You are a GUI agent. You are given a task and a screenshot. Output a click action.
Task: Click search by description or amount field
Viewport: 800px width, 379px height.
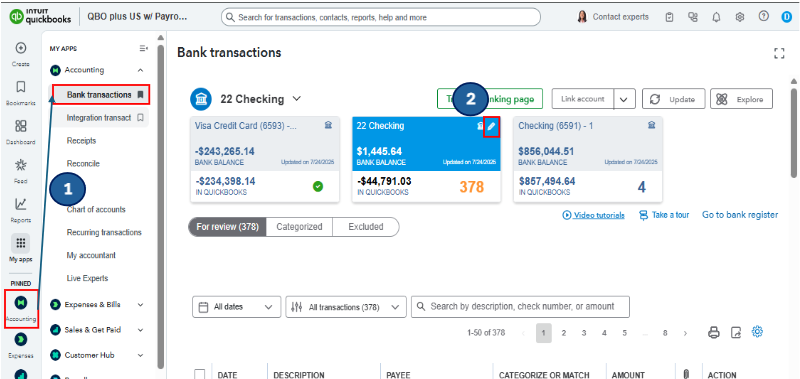click(520, 307)
